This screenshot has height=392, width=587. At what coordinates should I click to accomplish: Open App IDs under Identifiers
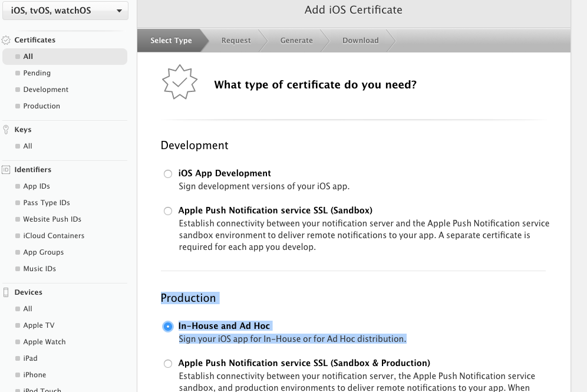(37, 186)
